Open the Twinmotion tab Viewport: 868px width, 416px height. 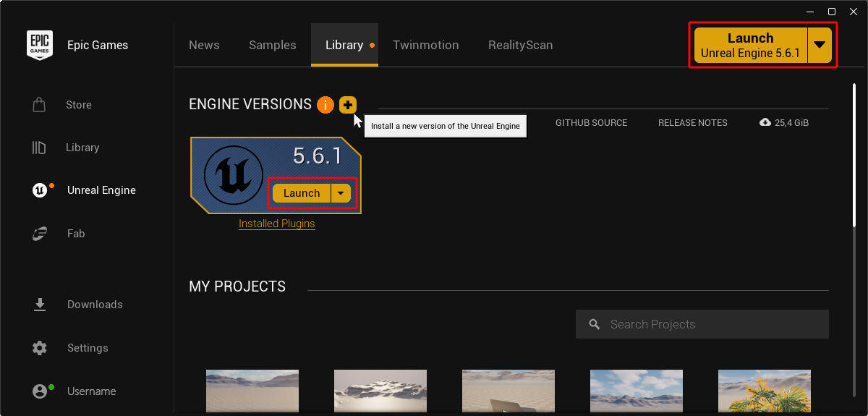(425, 45)
